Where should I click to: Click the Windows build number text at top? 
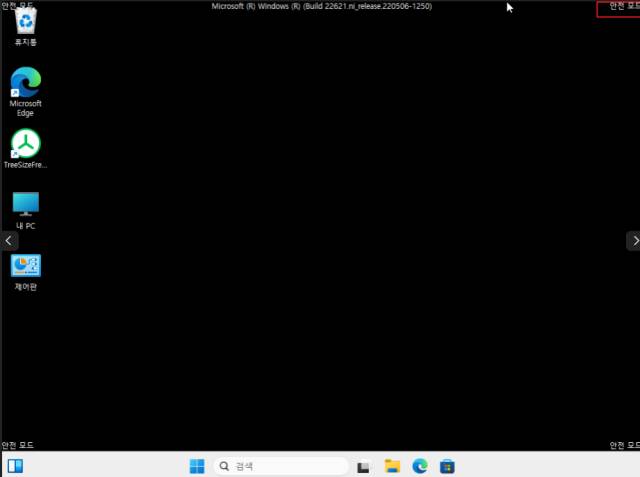[322, 7]
